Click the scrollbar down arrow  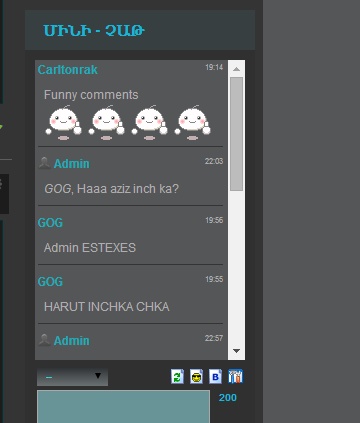click(237, 351)
